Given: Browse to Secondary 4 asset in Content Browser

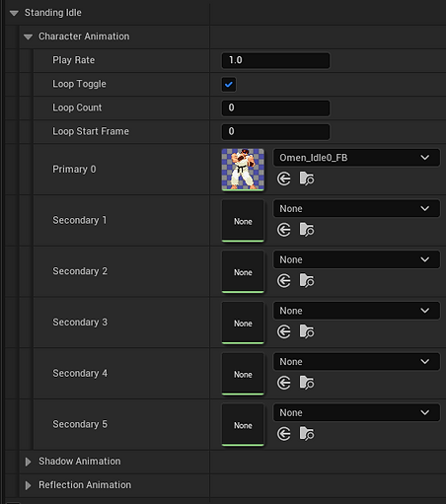Looking at the screenshot, I should click(307, 383).
